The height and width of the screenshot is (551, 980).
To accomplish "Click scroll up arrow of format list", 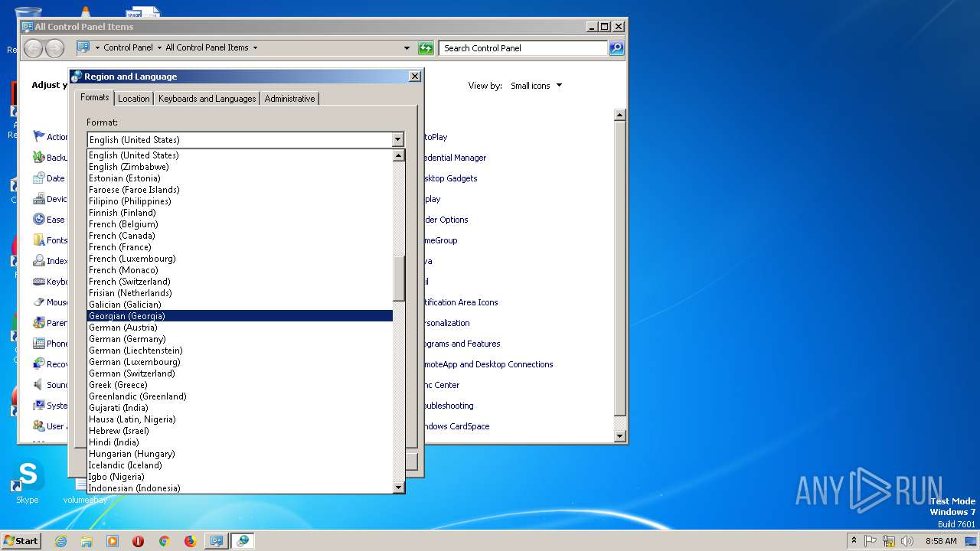I will click(x=398, y=155).
